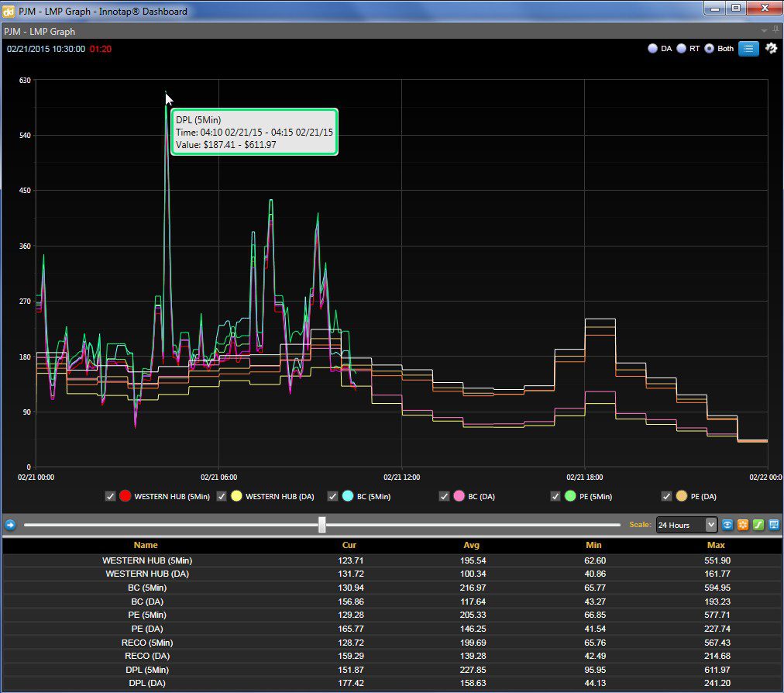The height and width of the screenshot is (693, 784).
Task: Minimize the Innotap Dashboard window
Action: tap(715, 8)
